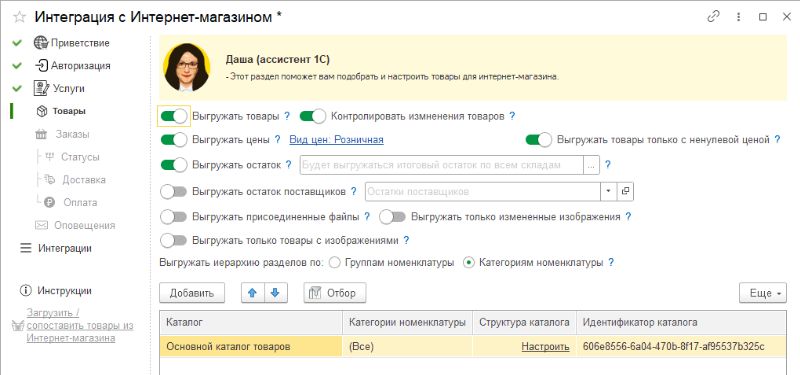Show help for Выгружать только измененные изображения
This screenshot has height=375, width=800.
pos(629,216)
